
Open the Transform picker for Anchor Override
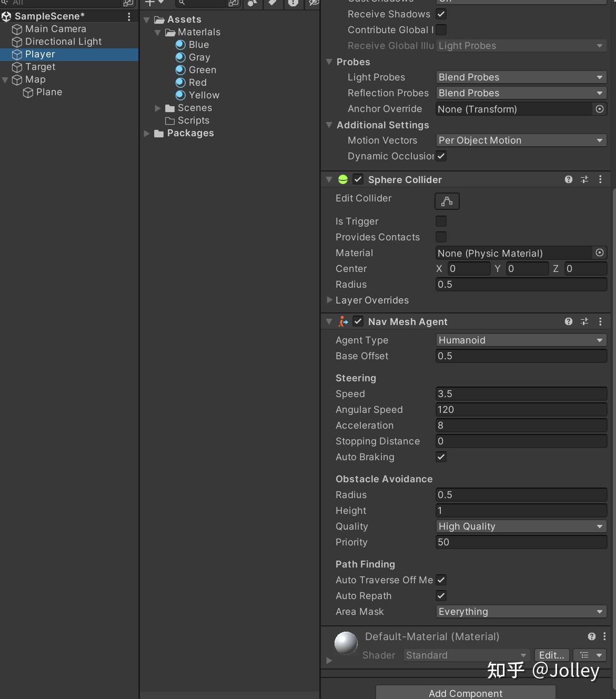pos(599,109)
